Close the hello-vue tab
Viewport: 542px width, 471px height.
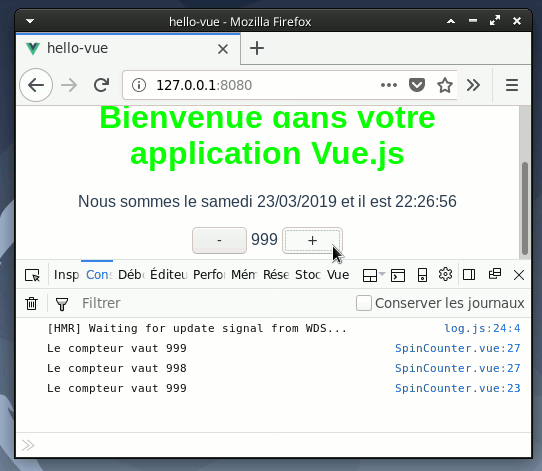[x=223, y=49]
